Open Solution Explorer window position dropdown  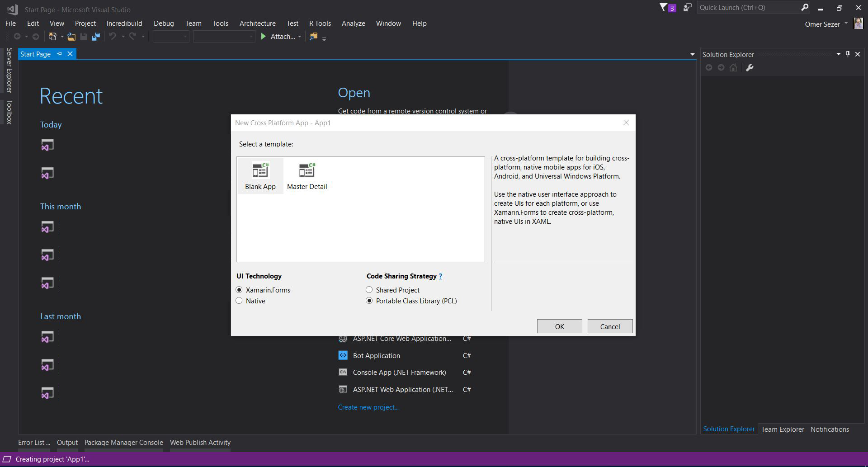click(839, 54)
